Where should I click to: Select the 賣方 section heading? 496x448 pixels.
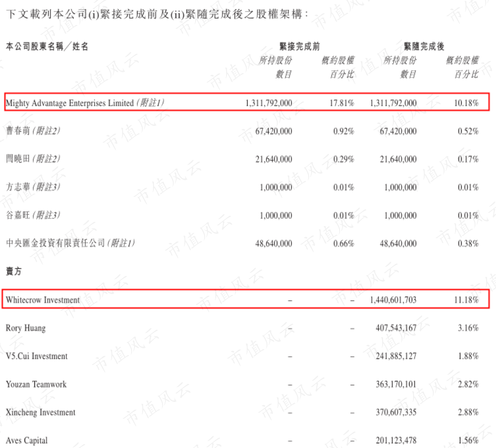(14, 271)
